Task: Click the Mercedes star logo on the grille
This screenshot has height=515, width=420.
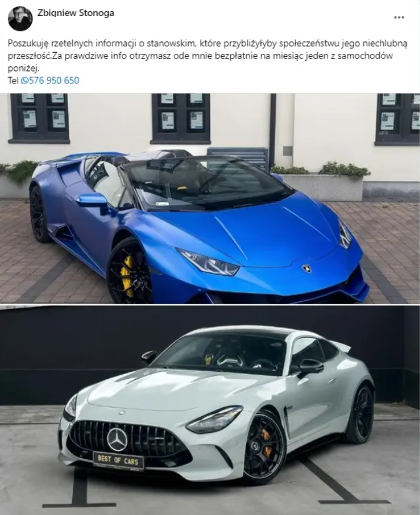Action: (x=117, y=439)
